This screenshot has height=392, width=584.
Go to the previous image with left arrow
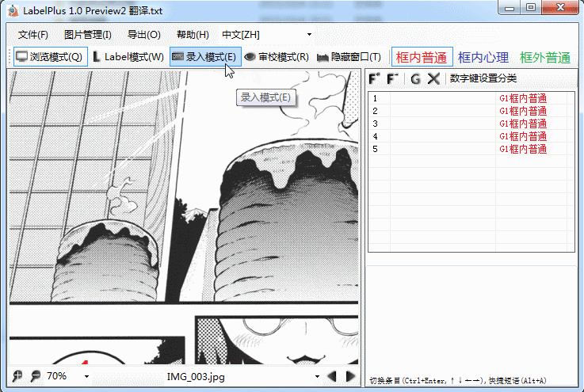click(333, 375)
